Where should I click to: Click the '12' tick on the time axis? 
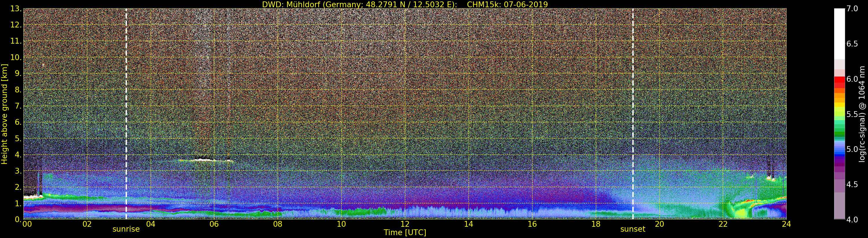pos(405,224)
